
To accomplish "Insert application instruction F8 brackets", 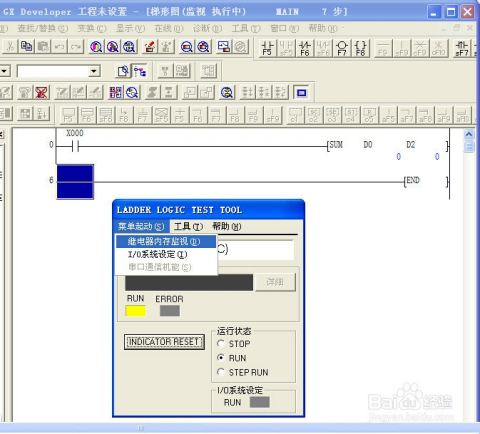I will 360,48.
